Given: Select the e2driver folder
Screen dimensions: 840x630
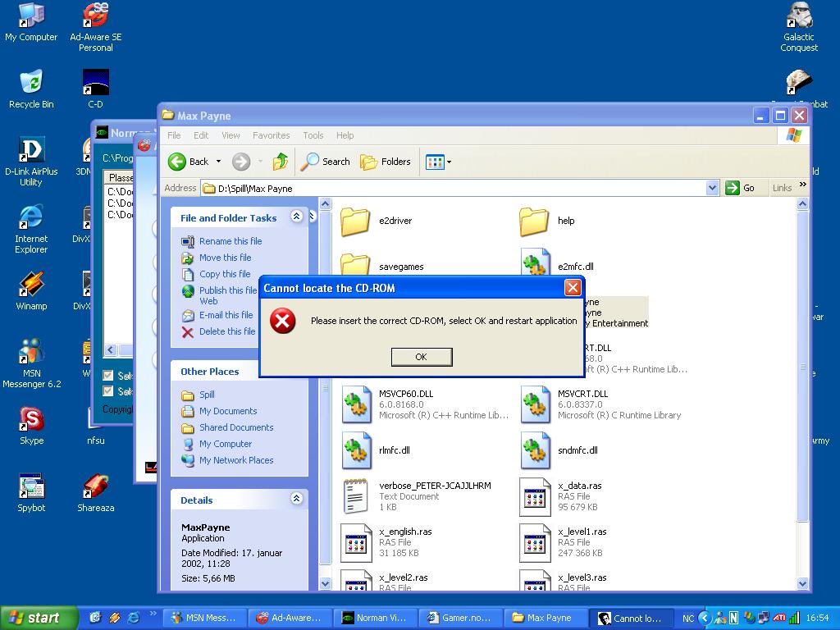Looking at the screenshot, I should click(x=377, y=221).
